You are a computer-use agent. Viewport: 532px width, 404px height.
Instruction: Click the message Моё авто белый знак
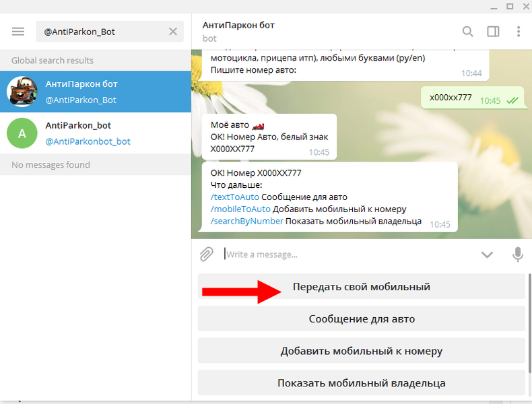coord(269,137)
